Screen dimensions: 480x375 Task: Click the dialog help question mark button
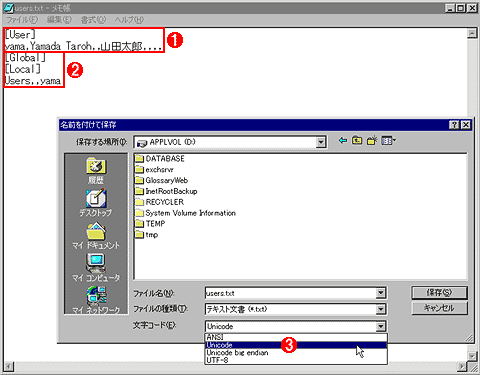pos(454,125)
